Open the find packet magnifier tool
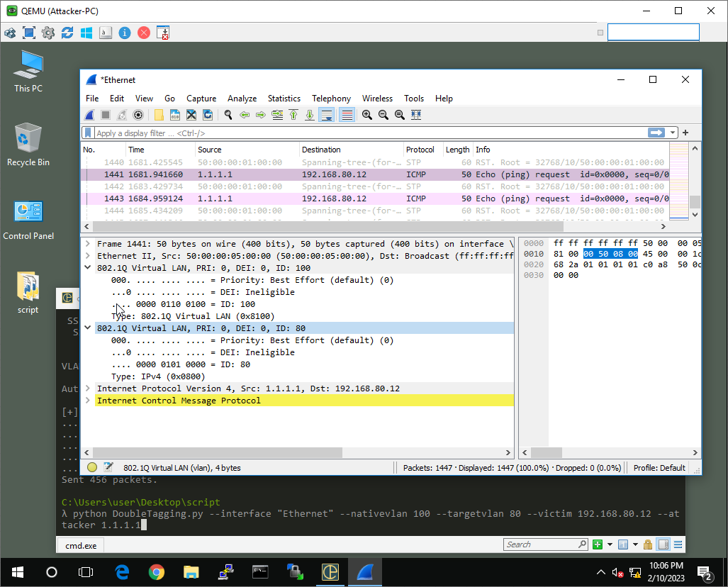 [x=228, y=114]
